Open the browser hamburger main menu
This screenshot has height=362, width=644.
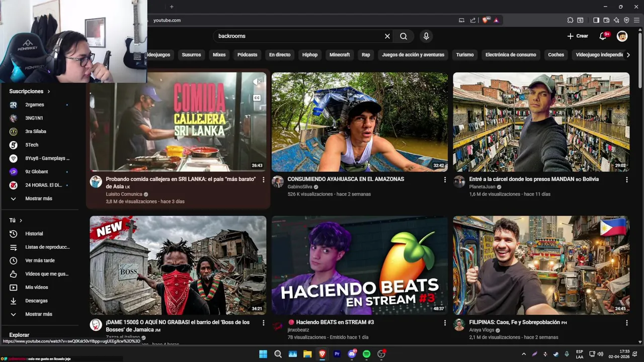(636, 20)
